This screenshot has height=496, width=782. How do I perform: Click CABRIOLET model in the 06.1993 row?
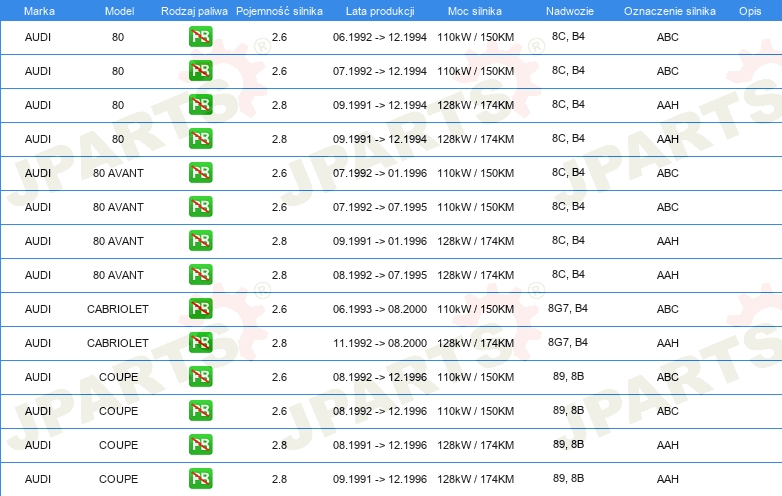[x=118, y=309]
